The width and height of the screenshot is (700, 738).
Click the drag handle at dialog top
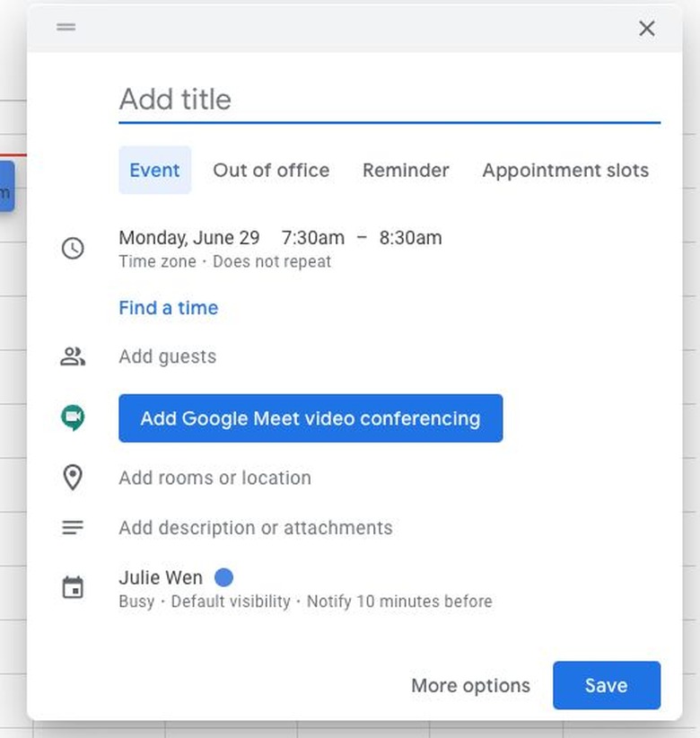(x=66, y=27)
